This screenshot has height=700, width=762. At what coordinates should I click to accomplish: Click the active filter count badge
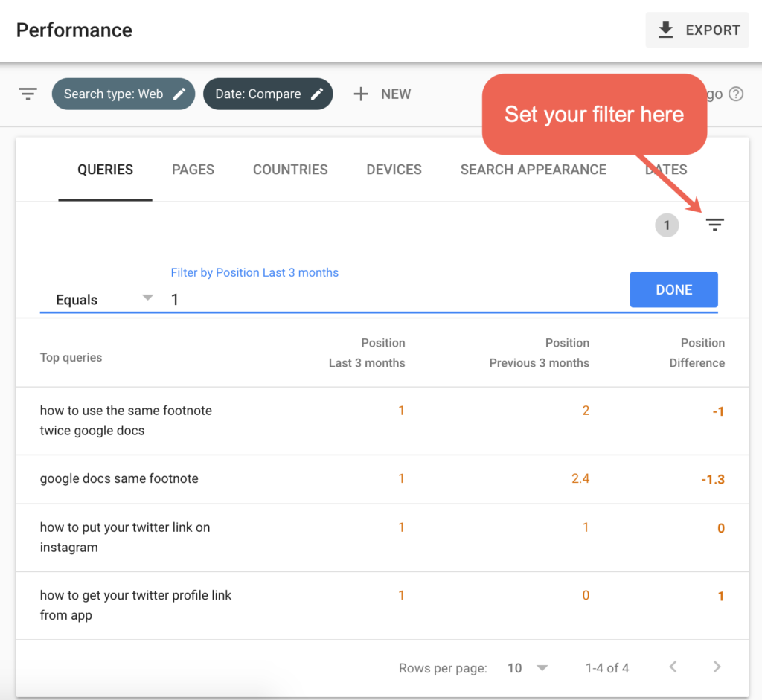pos(667,225)
